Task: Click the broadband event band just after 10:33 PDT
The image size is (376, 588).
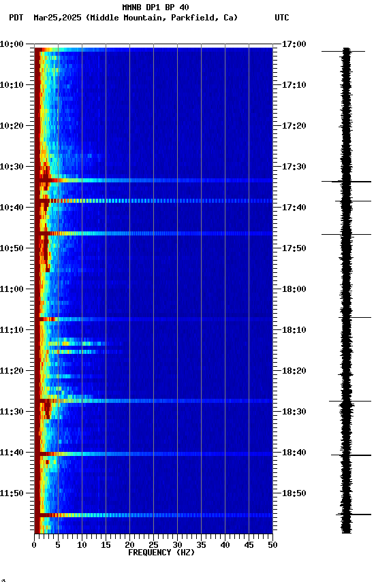Action: (153, 180)
